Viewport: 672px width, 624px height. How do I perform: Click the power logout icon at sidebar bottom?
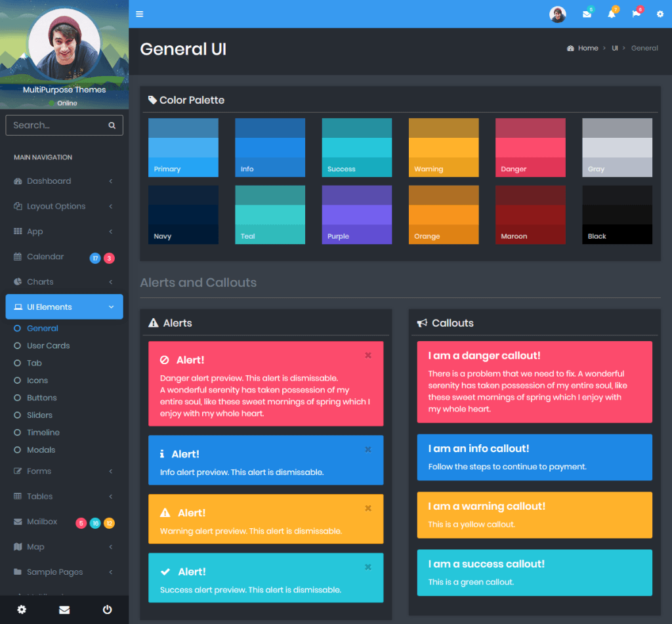point(107,610)
